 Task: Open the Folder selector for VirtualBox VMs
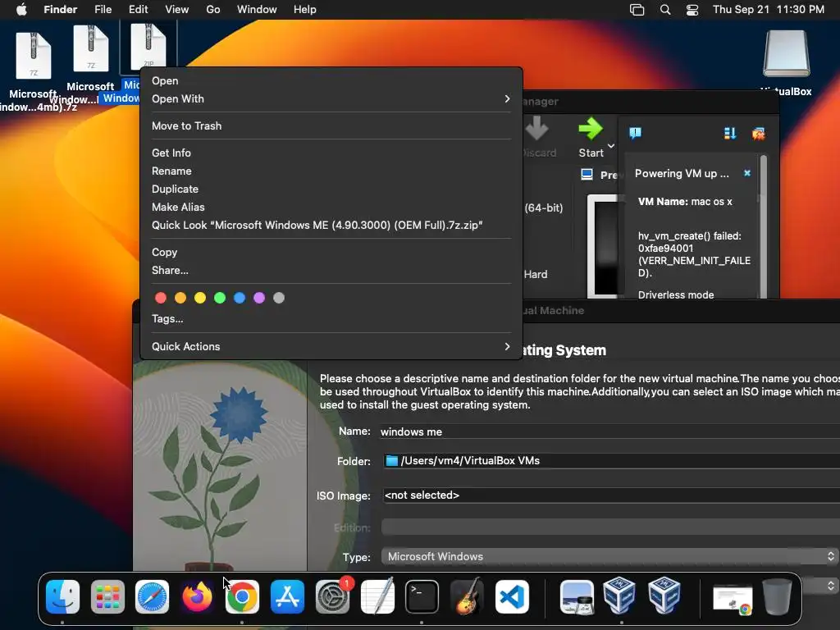610,461
